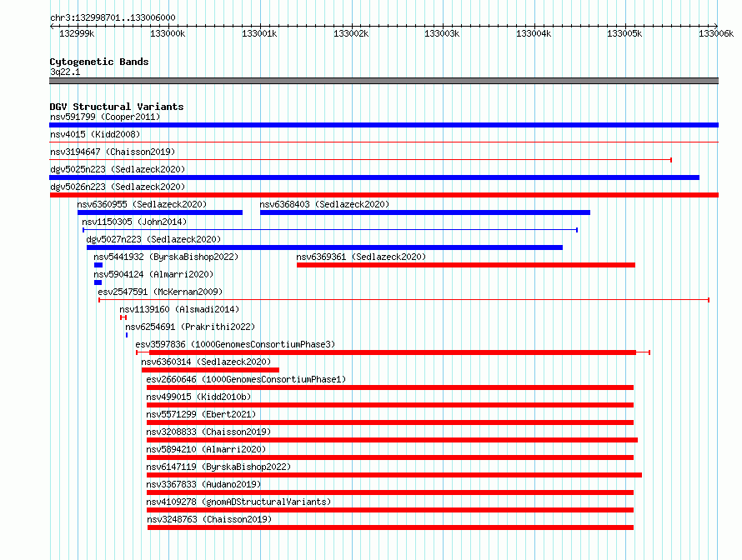Open nsv3208833 (Chaisson2019) label
The height and width of the screenshot is (560, 742).
click(x=208, y=432)
